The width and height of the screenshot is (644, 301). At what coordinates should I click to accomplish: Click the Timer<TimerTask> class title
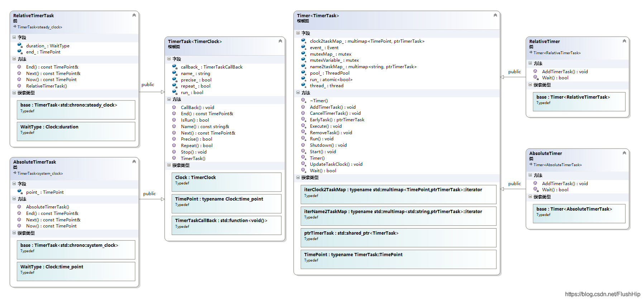(318, 15)
